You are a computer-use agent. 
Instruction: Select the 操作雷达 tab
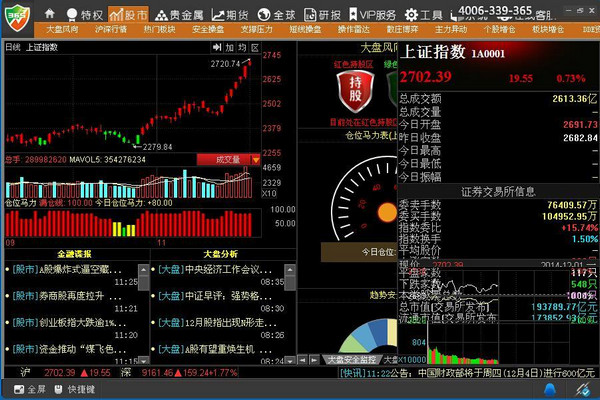[x=354, y=29]
